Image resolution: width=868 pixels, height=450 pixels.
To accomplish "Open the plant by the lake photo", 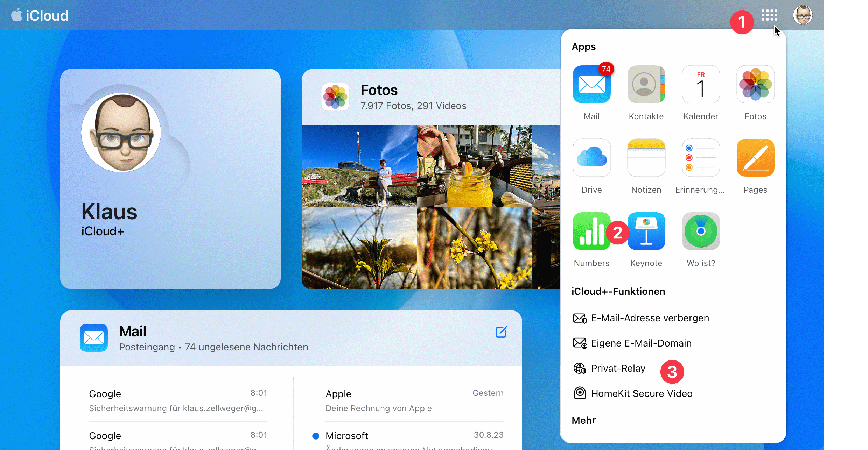I will [x=359, y=248].
